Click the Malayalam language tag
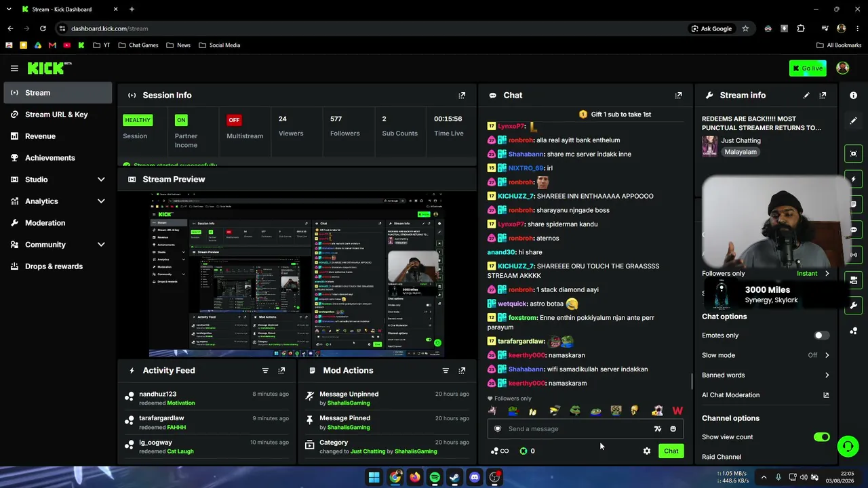This screenshot has width=868, height=488. point(741,152)
